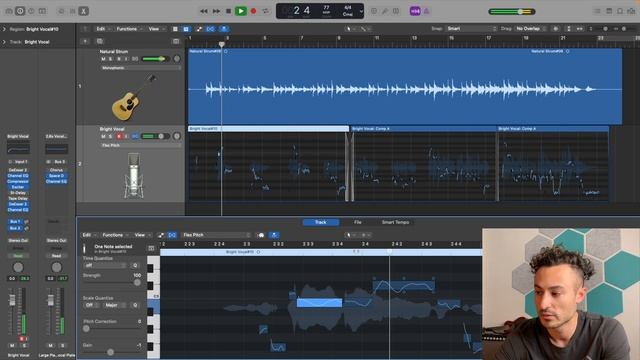The width and height of the screenshot is (640, 360).
Task: Adjust the Natural Strum track volume slider
Action: pos(155,59)
